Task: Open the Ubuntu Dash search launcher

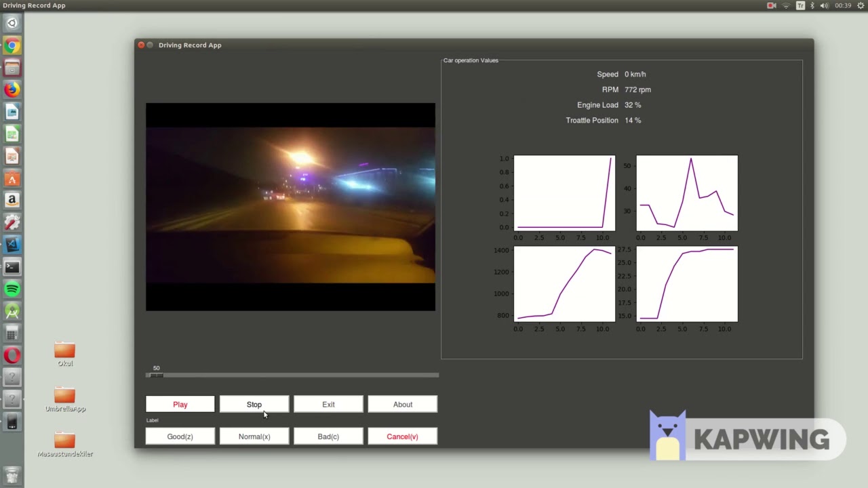Action: tap(12, 23)
